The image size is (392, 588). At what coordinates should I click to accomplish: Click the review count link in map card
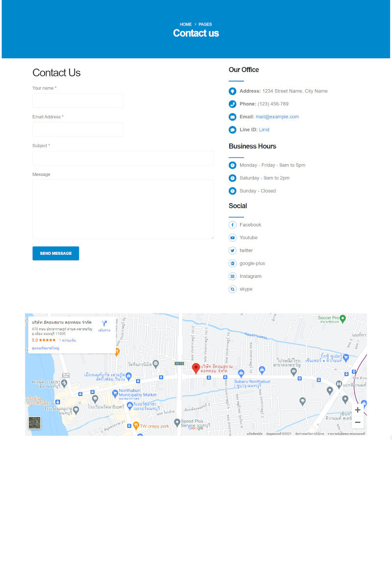coord(67,340)
